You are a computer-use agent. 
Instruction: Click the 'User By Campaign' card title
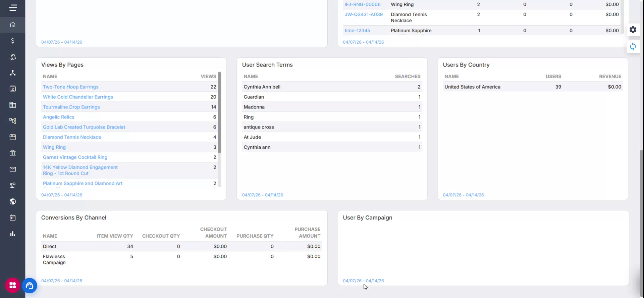(367, 218)
